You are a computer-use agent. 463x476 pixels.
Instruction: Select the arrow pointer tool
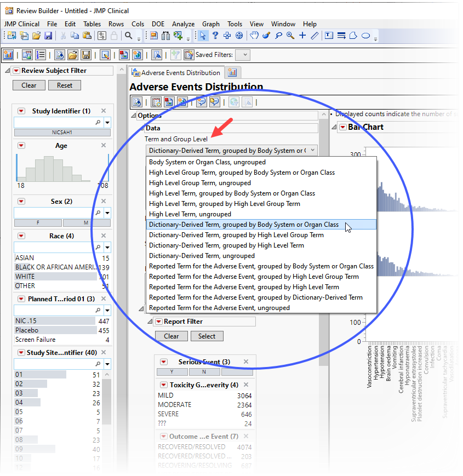tap(203, 36)
